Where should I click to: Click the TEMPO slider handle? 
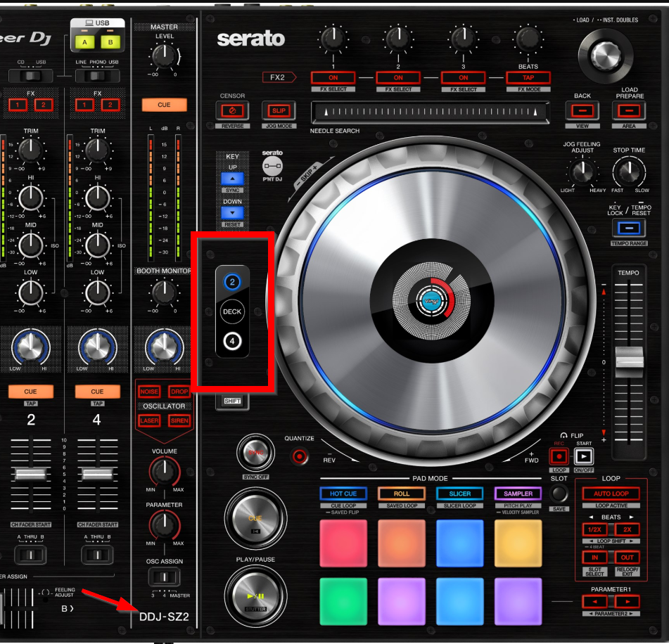(629, 361)
